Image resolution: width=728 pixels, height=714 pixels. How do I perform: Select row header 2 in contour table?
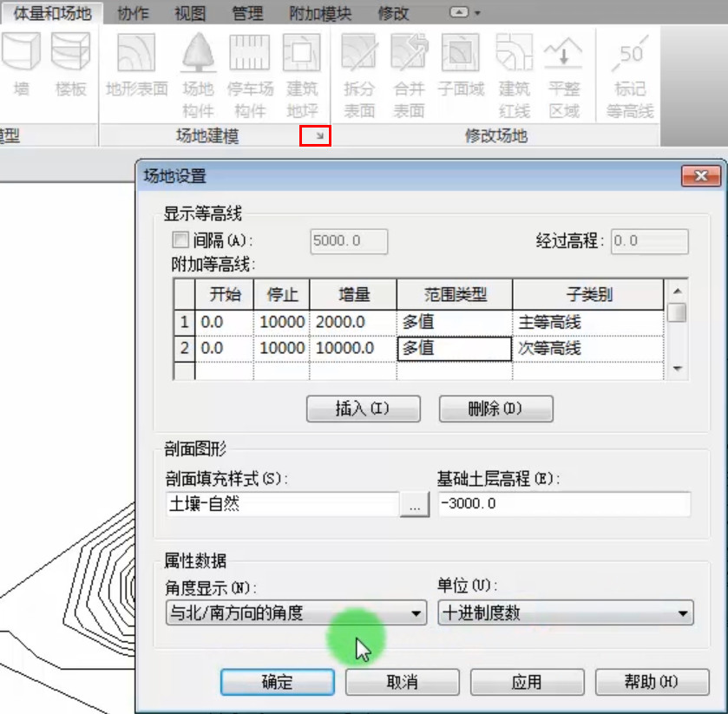184,348
